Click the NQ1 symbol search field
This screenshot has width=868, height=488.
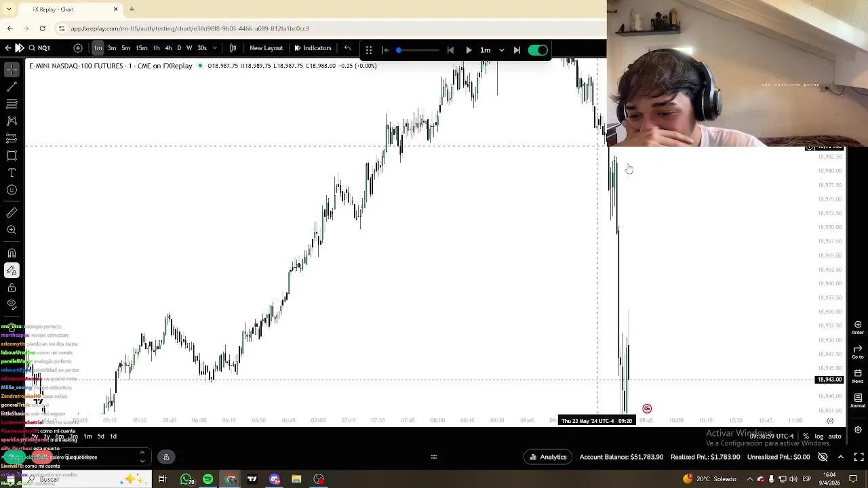coord(43,47)
